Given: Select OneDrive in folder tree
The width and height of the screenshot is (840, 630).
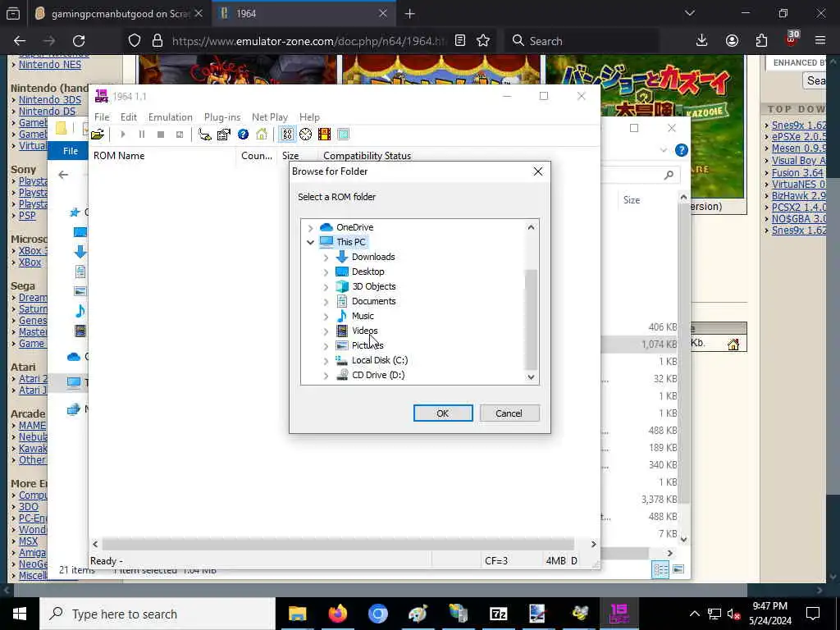Looking at the screenshot, I should tap(354, 227).
